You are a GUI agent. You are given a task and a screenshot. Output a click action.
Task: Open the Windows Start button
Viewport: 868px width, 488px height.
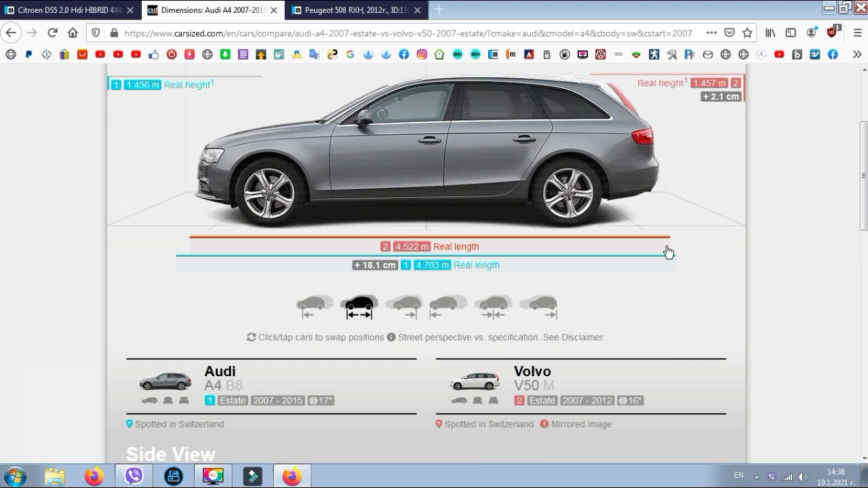click(x=15, y=476)
